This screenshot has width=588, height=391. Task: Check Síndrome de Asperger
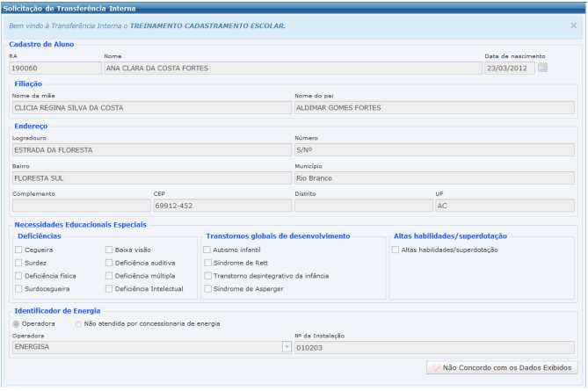click(207, 288)
